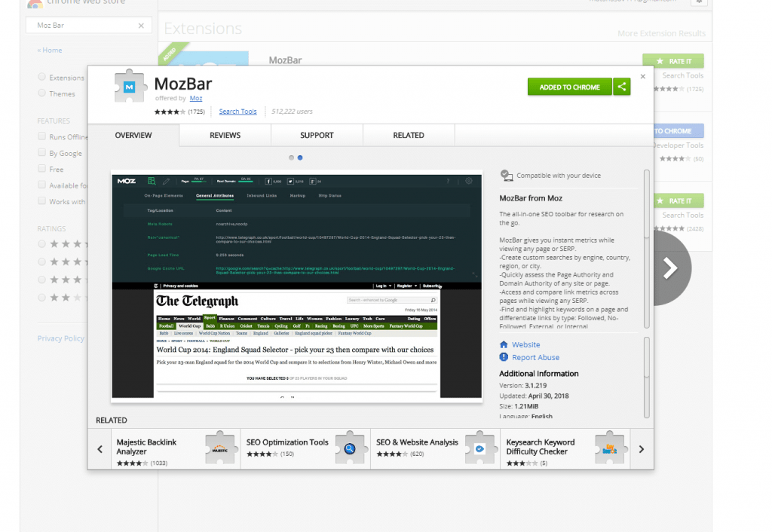Click the right chevron in the Related carousel

pos(640,448)
